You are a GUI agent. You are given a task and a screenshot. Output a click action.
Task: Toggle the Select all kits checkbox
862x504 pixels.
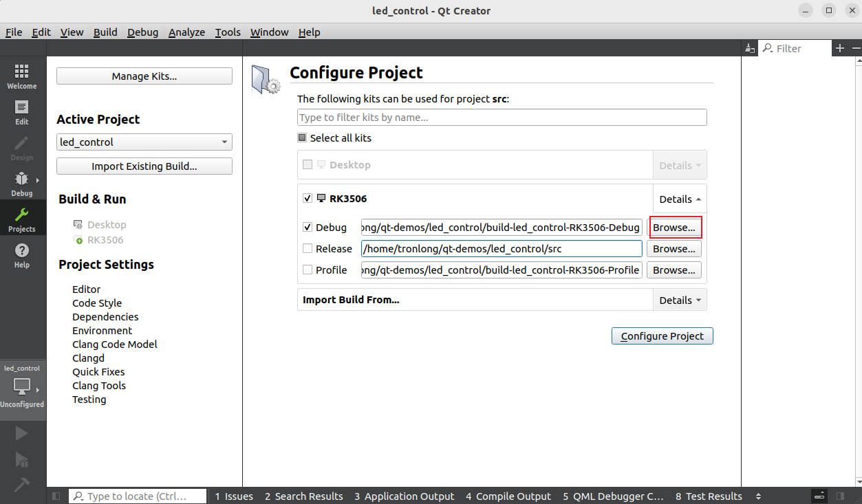(302, 138)
